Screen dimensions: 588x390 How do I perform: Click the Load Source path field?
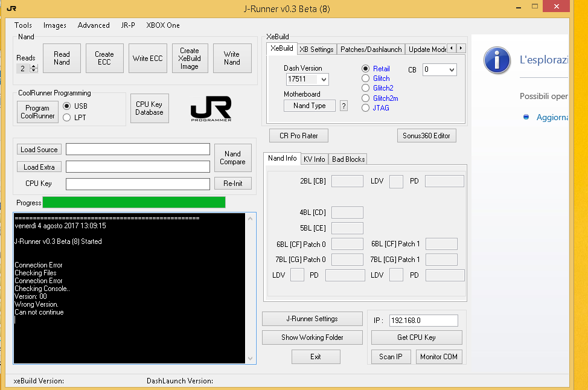pyautogui.click(x=138, y=149)
